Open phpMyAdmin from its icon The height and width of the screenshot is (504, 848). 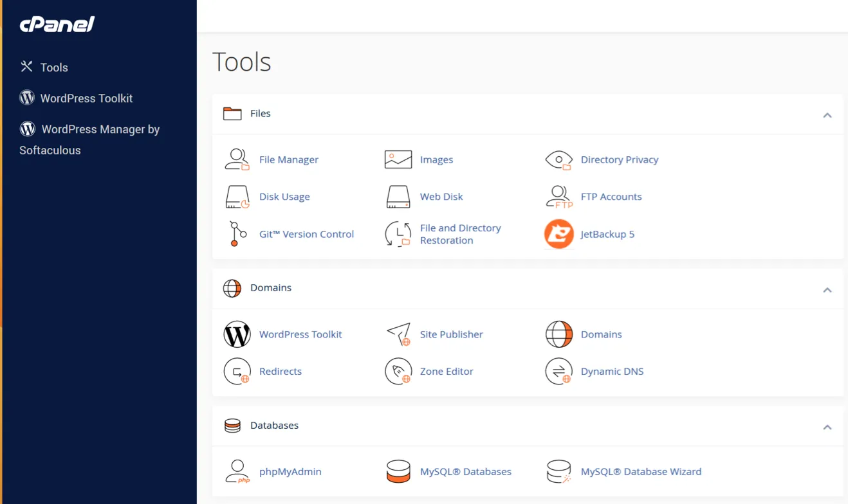point(237,471)
